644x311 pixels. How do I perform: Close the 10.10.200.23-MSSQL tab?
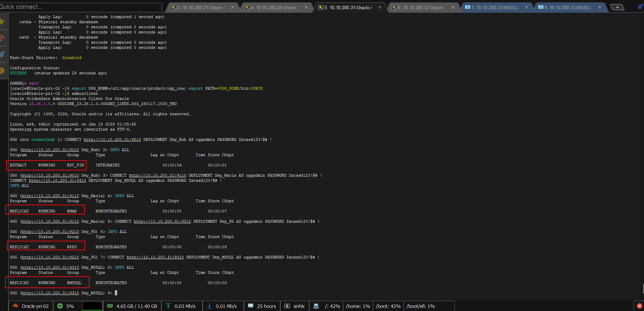pos(527,7)
